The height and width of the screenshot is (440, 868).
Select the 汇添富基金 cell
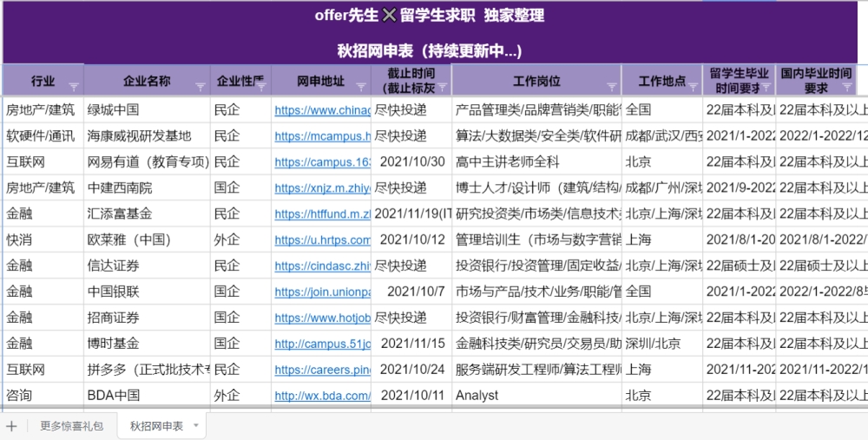[147, 214]
